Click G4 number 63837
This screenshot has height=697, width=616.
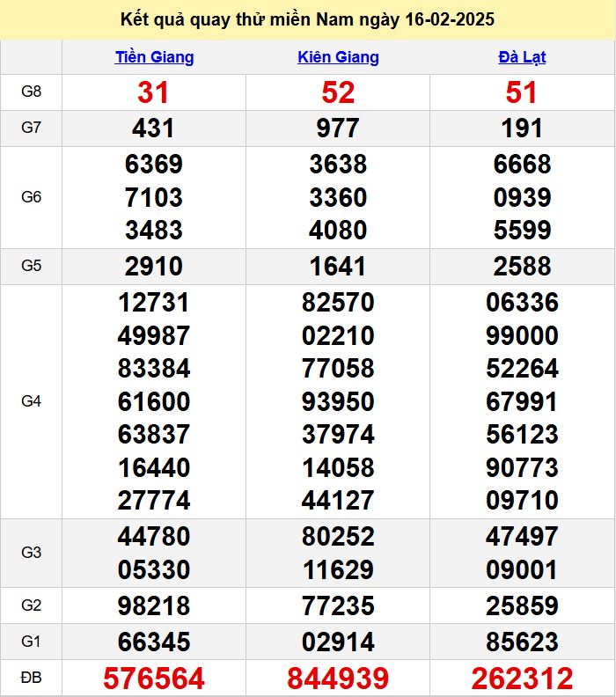click(154, 434)
